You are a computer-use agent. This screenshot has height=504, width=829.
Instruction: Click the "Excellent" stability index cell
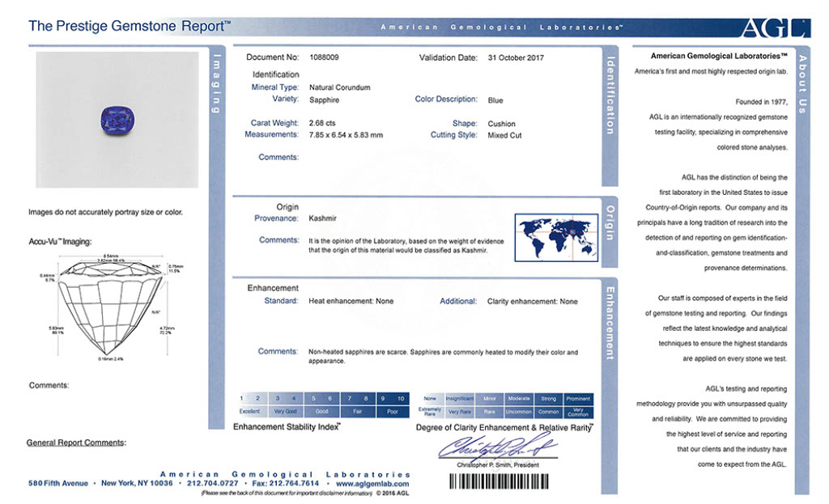(x=249, y=412)
